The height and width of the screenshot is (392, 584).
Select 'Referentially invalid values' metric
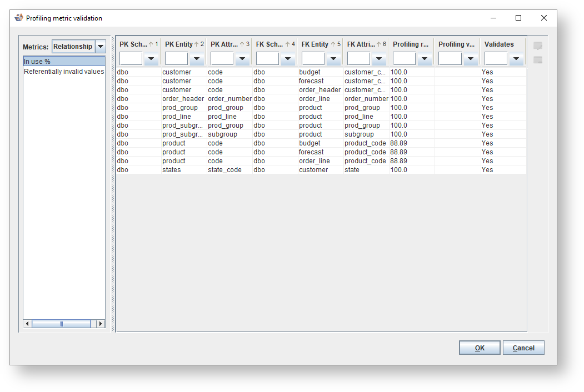tap(64, 72)
